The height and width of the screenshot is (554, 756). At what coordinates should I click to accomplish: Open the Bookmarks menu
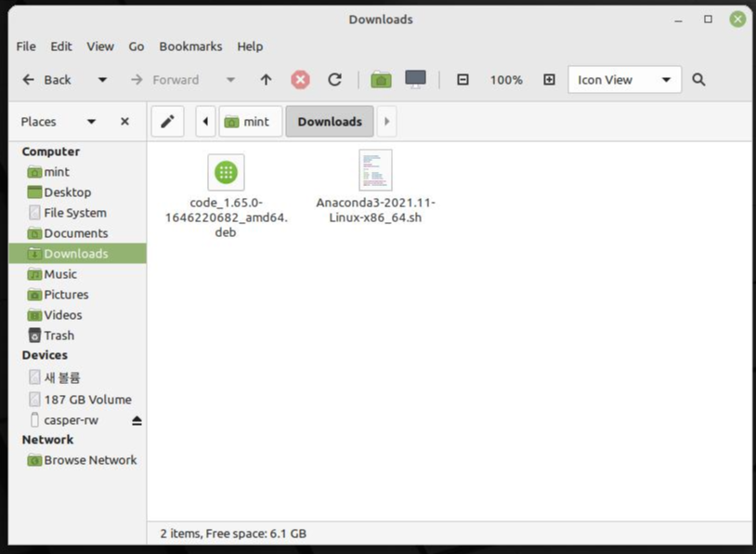tap(190, 46)
